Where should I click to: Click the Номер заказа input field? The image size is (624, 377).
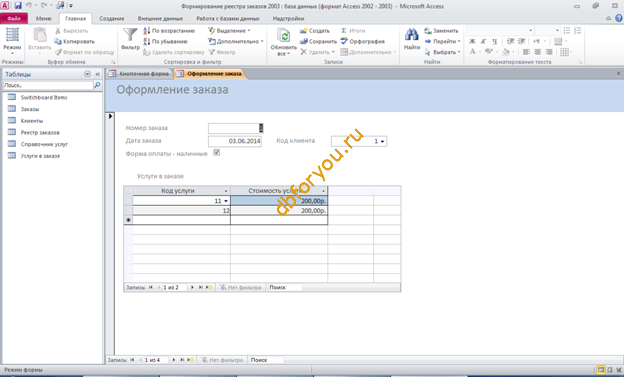pos(235,128)
